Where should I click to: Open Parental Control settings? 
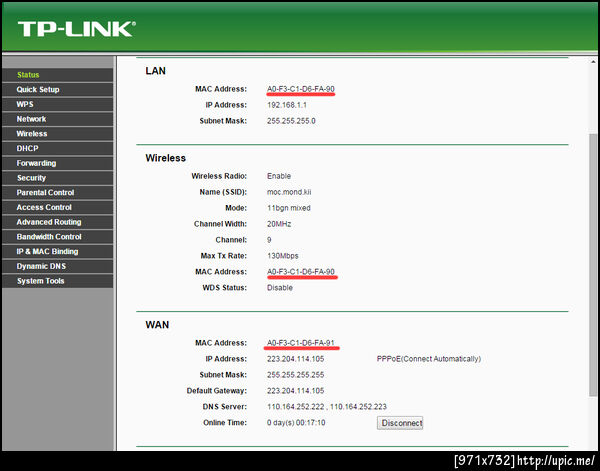pos(57,193)
